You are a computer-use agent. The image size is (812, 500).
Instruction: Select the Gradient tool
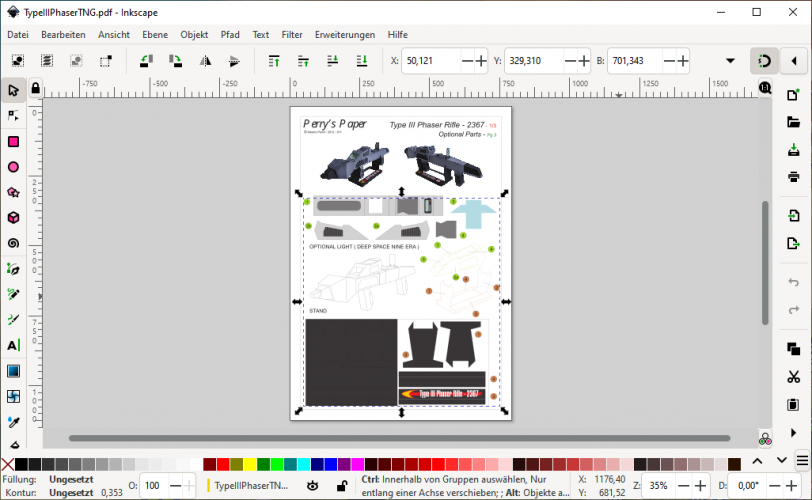[x=13, y=371]
